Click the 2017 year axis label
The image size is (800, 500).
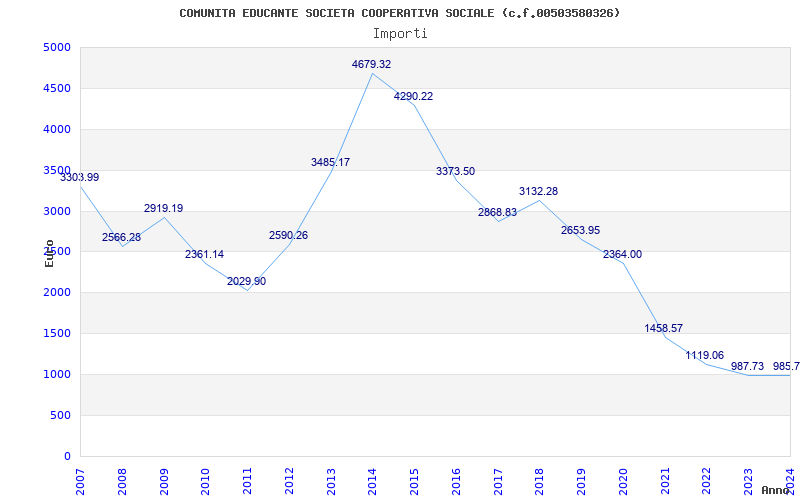point(498,481)
